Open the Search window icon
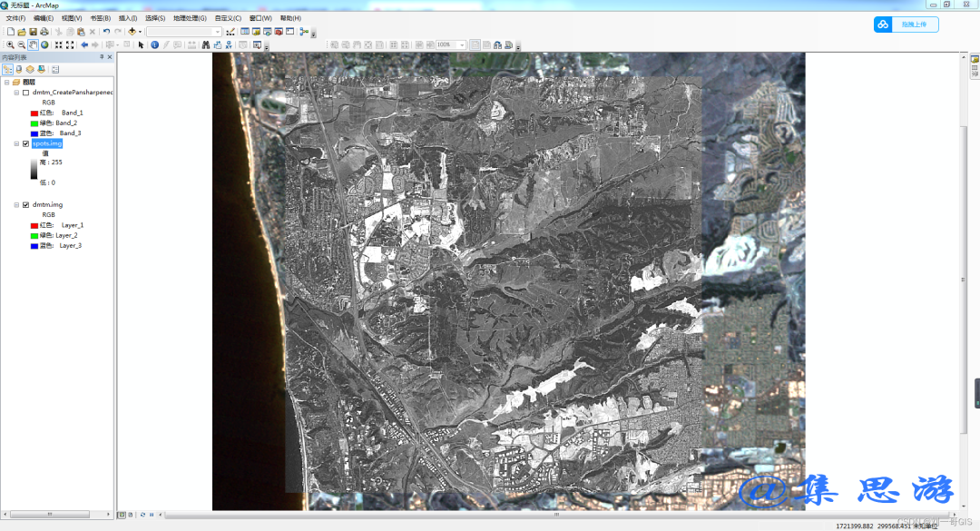Screen dimensions: 980x531 pos(268,31)
